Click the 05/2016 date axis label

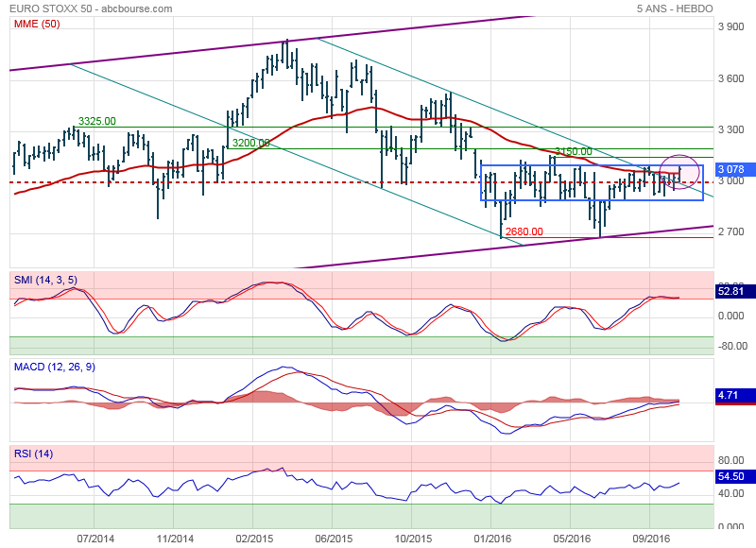pos(572,539)
